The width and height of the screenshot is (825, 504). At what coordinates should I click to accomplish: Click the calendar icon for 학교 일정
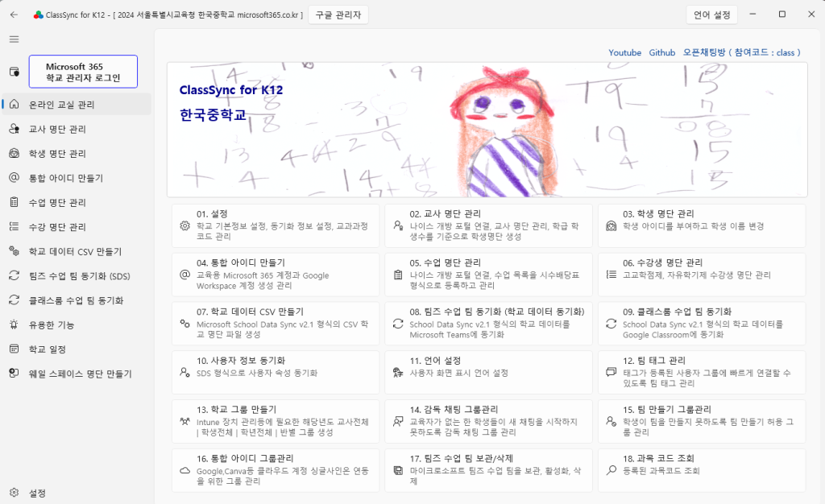pyautogui.click(x=14, y=349)
